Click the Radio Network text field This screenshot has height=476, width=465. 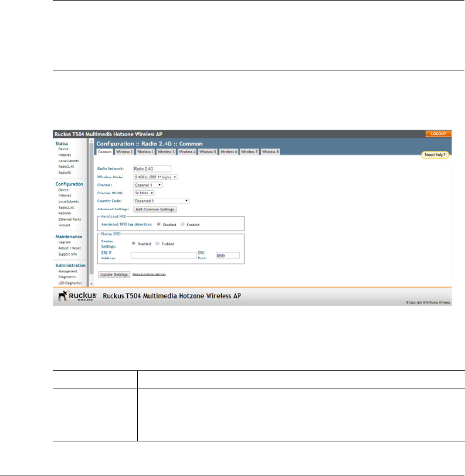(x=152, y=169)
